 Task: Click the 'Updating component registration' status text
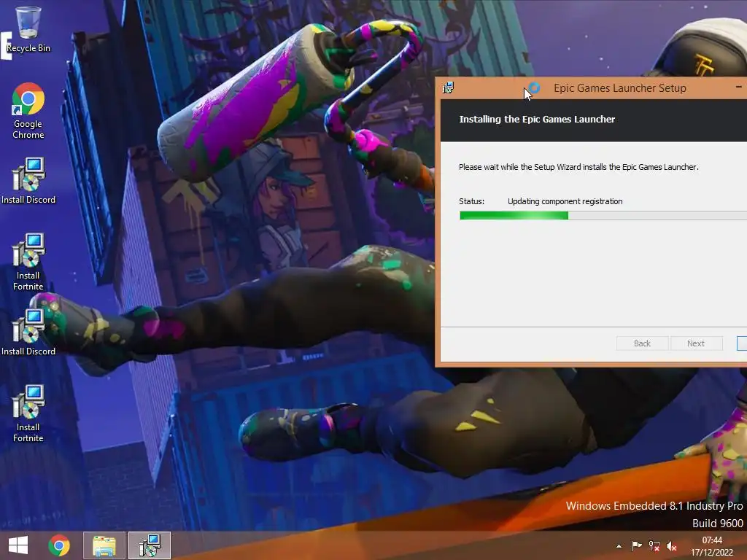[565, 201]
